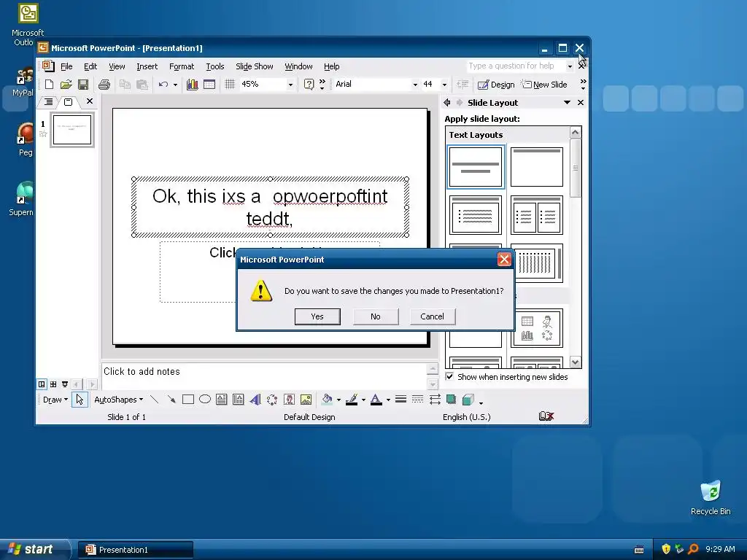Open the File menu
Viewport: 747px width, 560px height.
[66, 66]
